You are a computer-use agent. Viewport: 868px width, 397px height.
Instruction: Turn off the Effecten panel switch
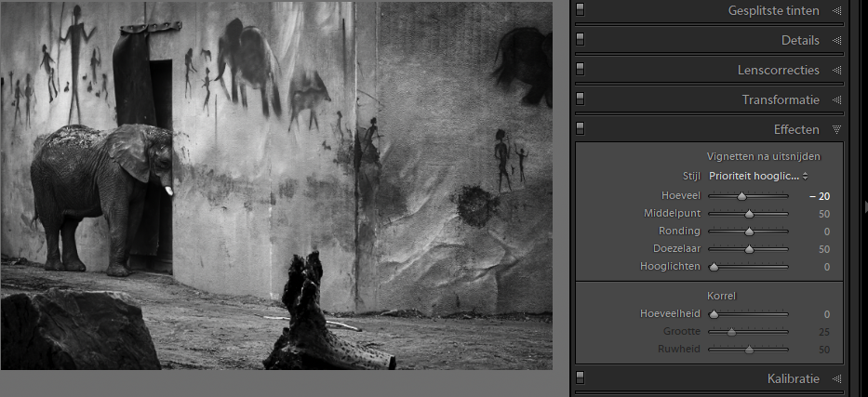click(581, 129)
